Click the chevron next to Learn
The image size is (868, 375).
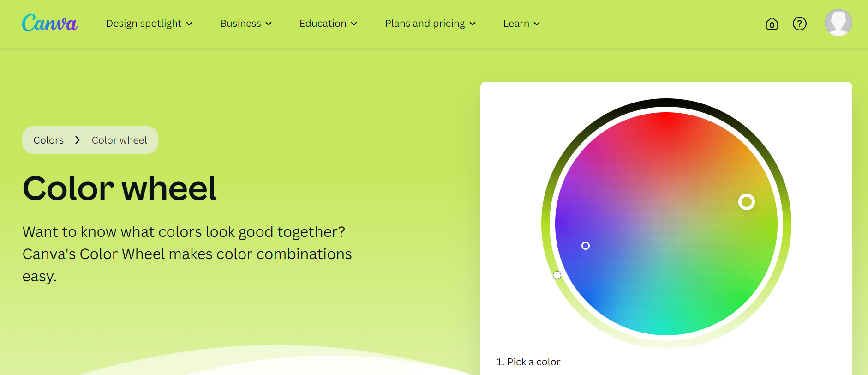(x=536, y=24)
